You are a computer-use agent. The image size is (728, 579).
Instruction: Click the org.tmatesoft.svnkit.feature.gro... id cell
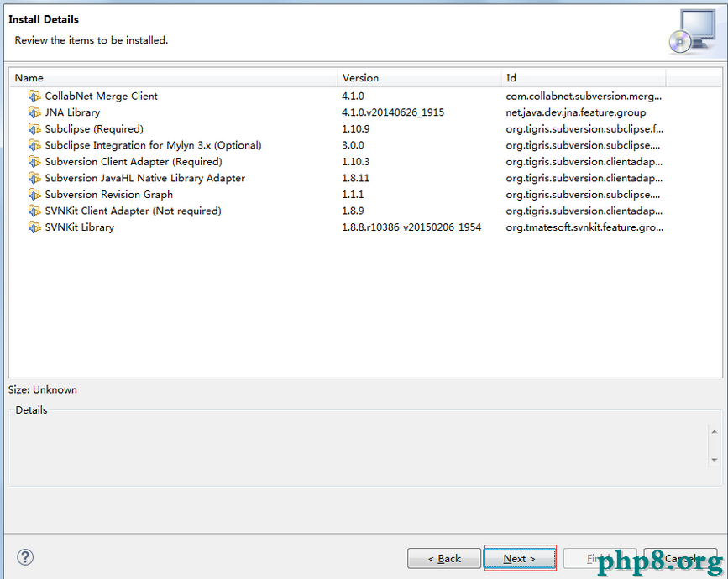584,227
